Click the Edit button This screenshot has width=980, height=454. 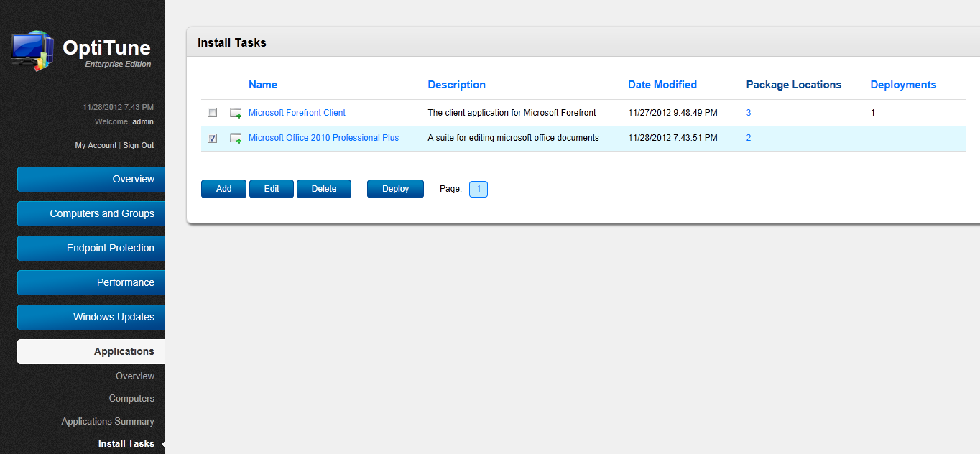(x=271, y=188)
